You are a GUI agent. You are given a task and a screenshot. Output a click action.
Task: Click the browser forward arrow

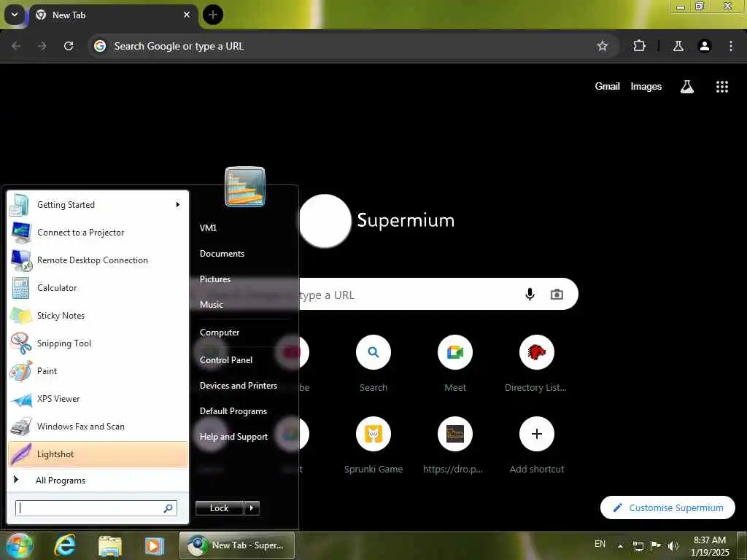[42, 46]
